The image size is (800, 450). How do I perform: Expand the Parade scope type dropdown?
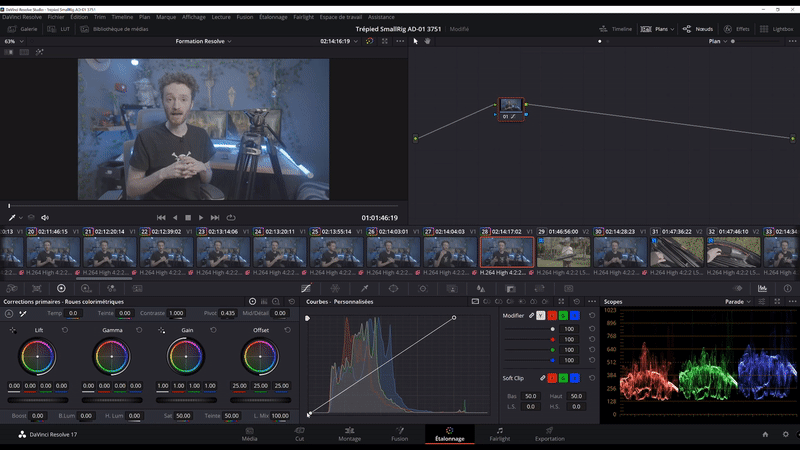(735, 301)
